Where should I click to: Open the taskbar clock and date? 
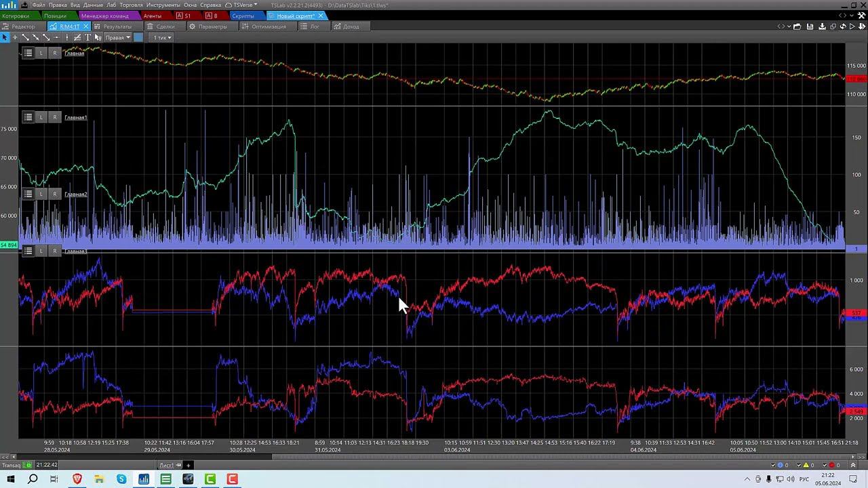pyautogui.click(x=829, y=479)
